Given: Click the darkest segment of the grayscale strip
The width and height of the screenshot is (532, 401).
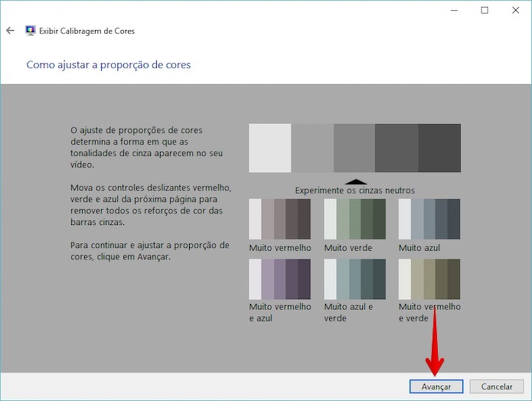Looking at the screenshot, I should (440, 148).
